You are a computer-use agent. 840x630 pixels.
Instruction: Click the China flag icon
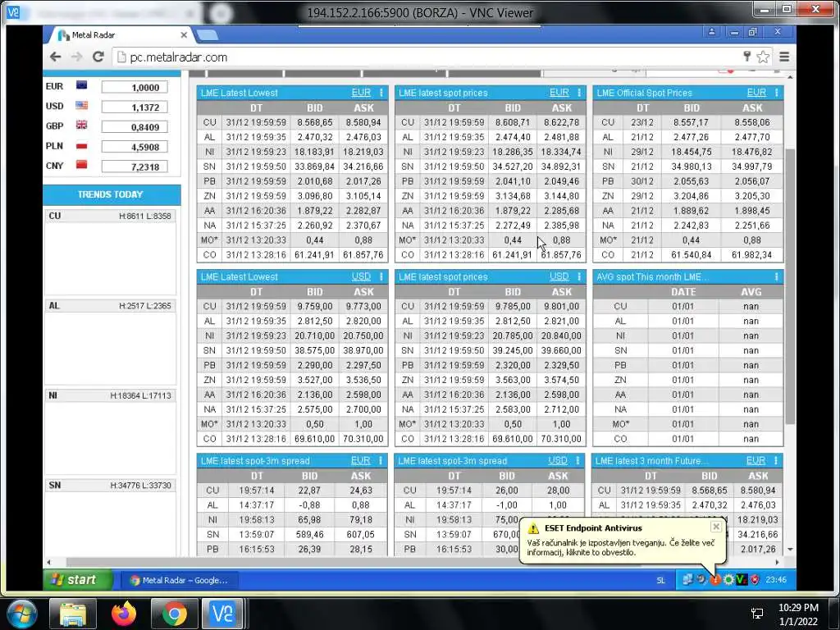pos(81,164)
